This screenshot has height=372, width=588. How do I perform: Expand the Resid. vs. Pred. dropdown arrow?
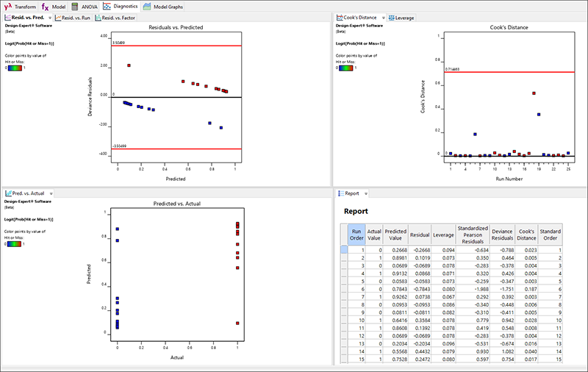click(50, 17)
